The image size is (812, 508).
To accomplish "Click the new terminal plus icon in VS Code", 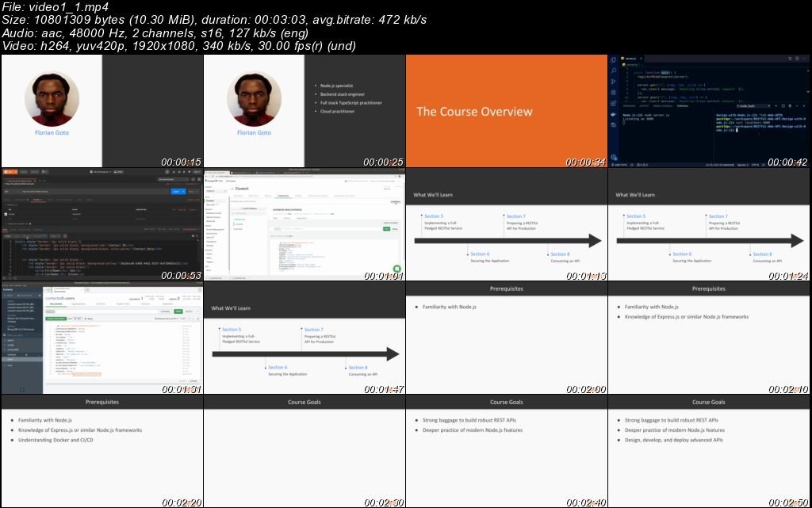I will coord(776,106).
